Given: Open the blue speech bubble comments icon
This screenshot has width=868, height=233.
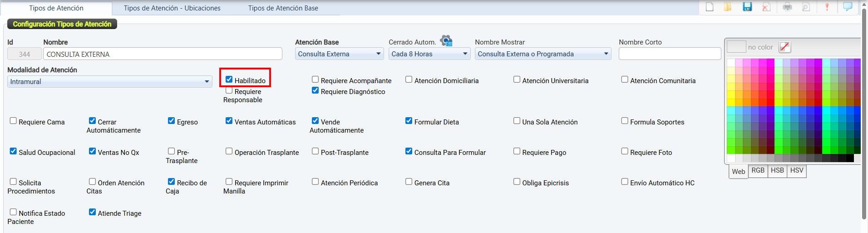Looking at the screenshot, I should point(848,7).
